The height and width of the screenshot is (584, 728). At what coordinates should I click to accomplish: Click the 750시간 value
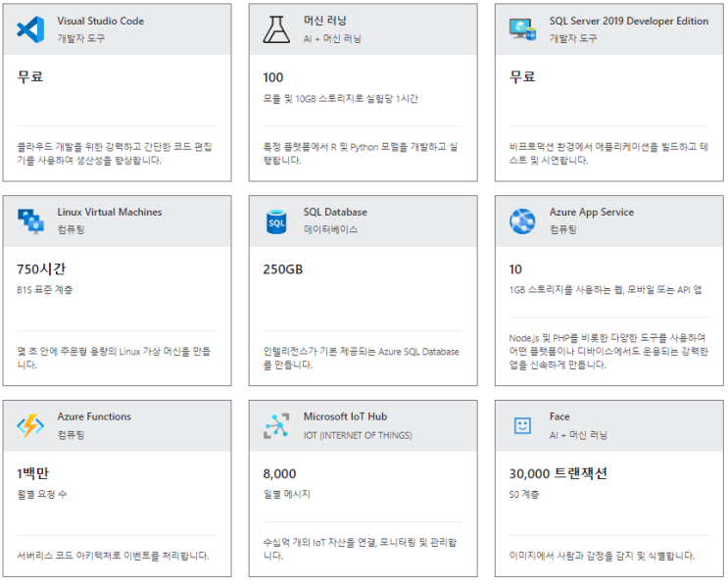click(x=41, y=268)
